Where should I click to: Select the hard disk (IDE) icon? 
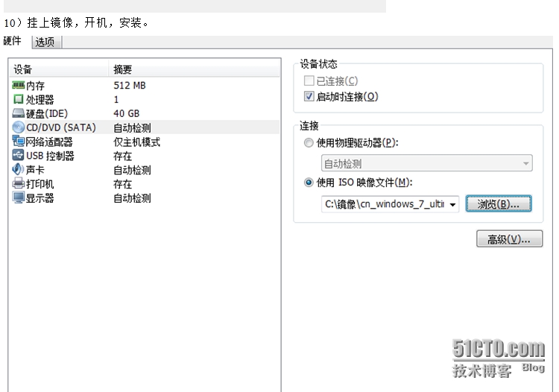coord(18,113)
